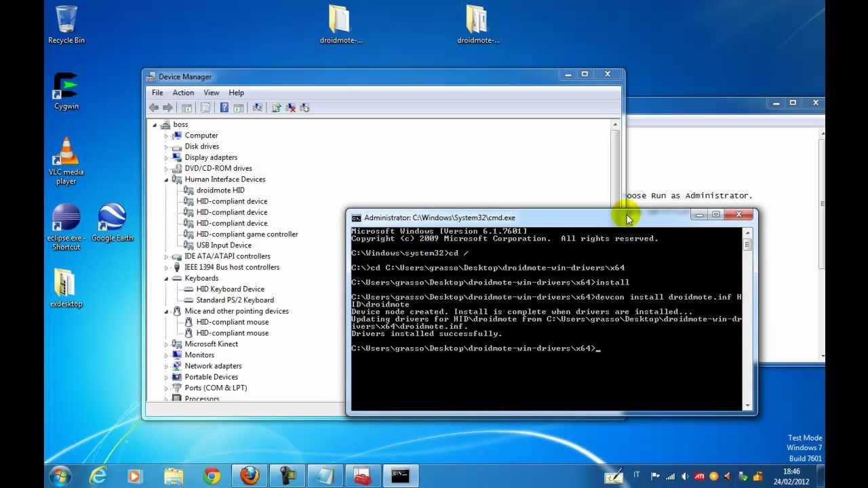Click the cmd window scrollbar up arrow
868x488 pixels.
coord(748,233)
